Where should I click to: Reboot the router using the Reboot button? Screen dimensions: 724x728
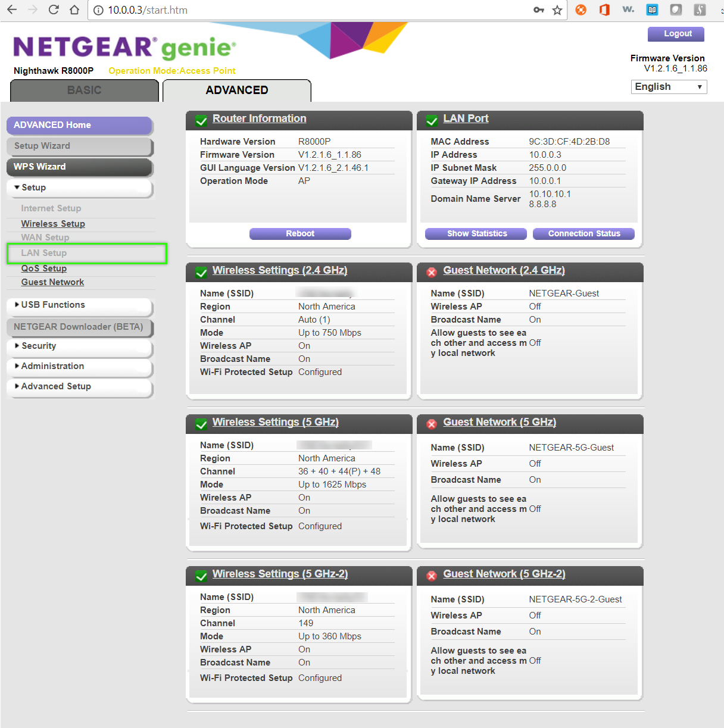(x=300, y=233)
